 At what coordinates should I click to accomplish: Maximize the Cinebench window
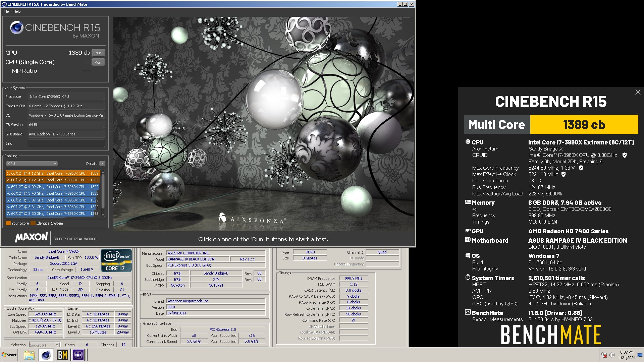405,4
